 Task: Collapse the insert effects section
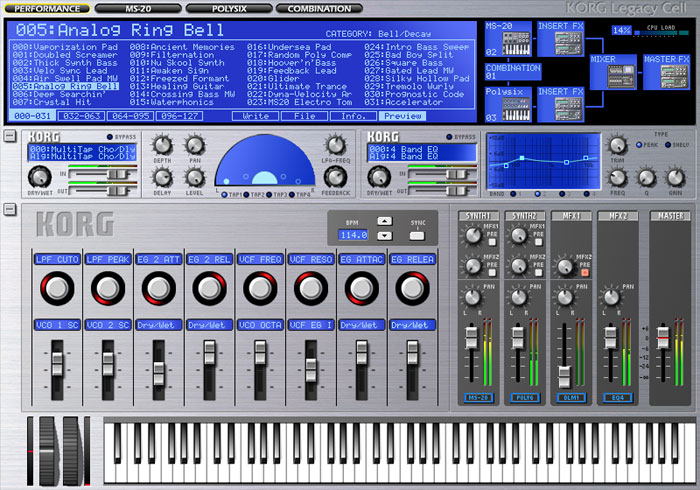pos(10,136)
